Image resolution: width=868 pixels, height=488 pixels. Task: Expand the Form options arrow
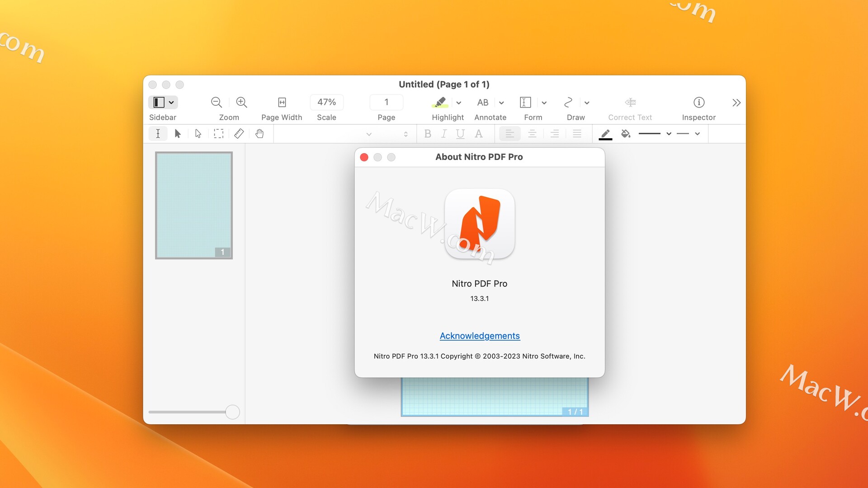tap(544, 103)
